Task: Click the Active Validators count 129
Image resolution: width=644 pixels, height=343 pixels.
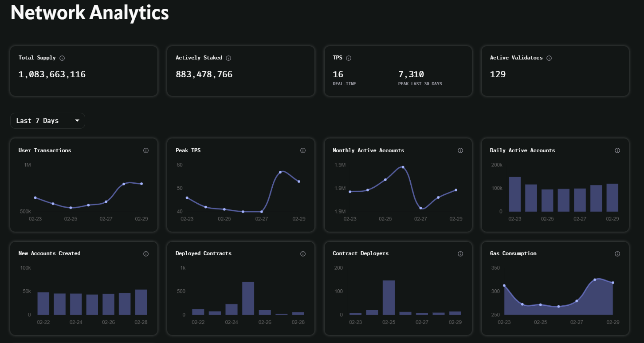Action: click(x=498, y=75)
